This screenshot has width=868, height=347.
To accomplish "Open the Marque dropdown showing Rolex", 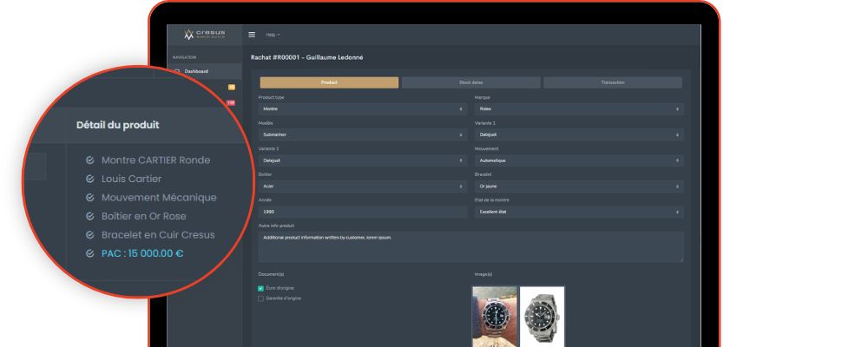I will (579, 109).
